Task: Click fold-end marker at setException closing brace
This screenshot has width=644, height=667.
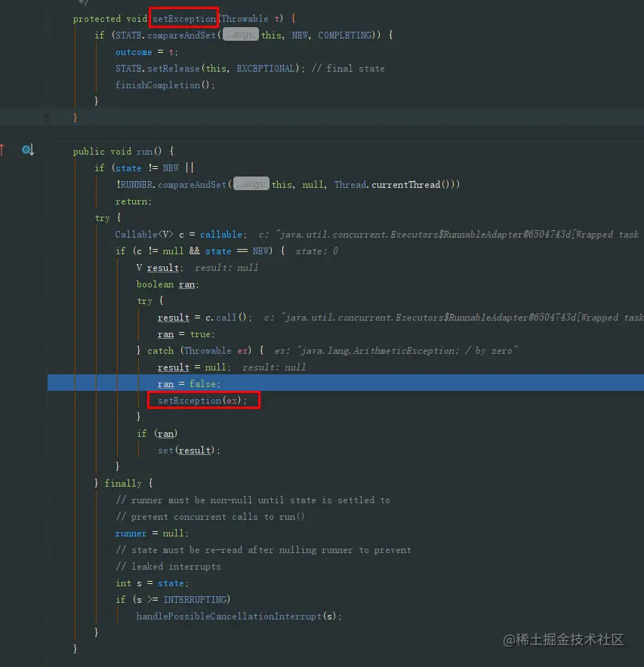Action: pos(48,117)
